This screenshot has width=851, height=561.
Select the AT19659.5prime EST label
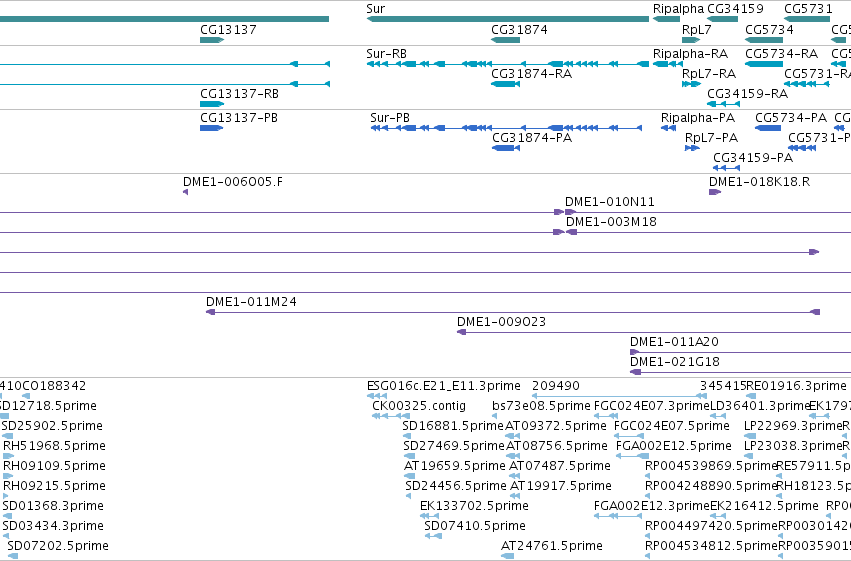click(455, 466)
